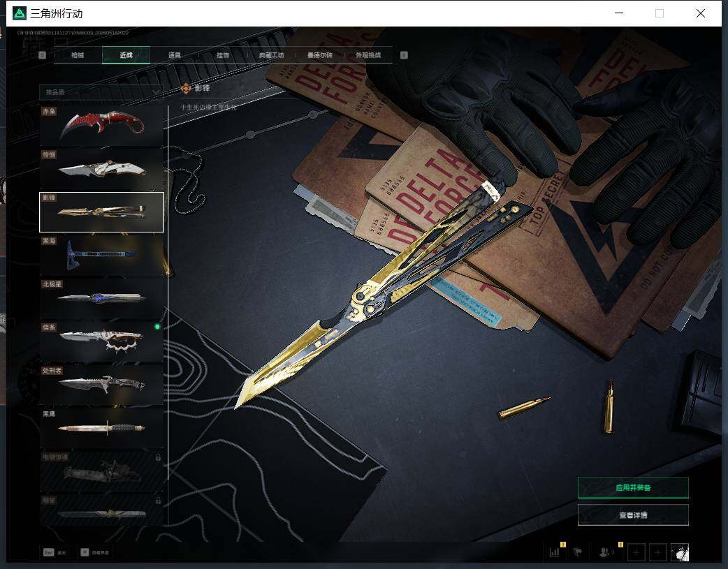Open the 曼德尔砖 tab
This screenshot has width=728, height=569.
319,55
